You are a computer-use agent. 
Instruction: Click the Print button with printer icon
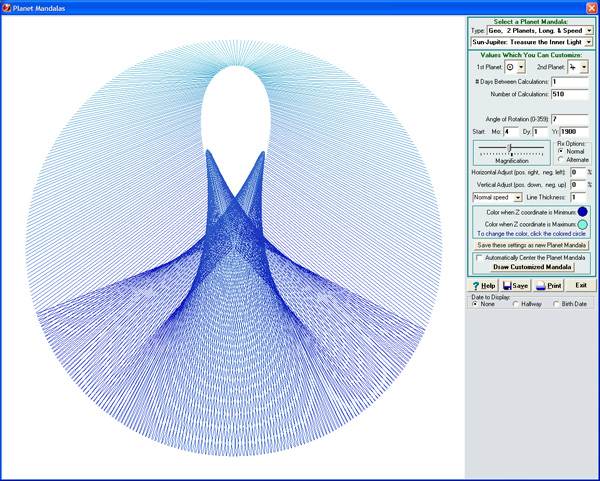548,285
